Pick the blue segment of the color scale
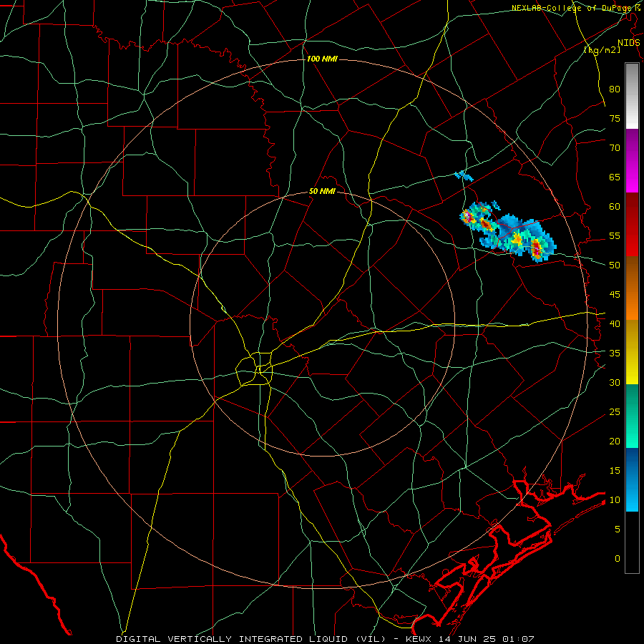This screenshot has width=644, height=644. point(632,479)
